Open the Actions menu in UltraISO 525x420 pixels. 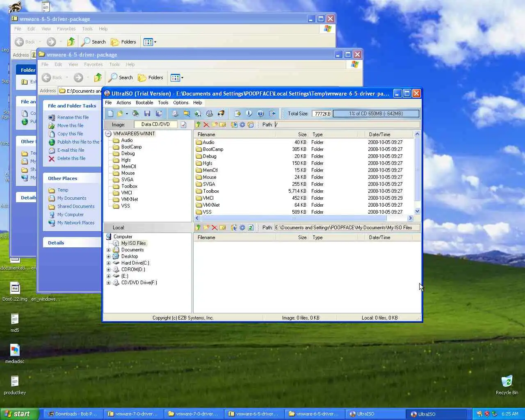coord(123,103)
